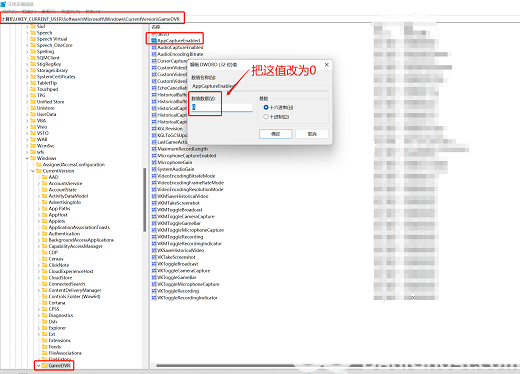Expand the ContentDeliveryManager key
The width and height of the screenshot is (520, 374).
(39, 290)
